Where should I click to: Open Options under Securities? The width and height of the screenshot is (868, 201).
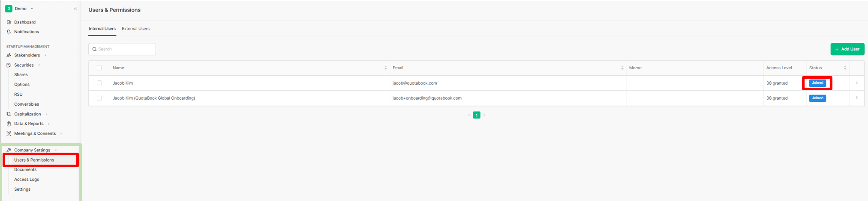[22, 84]
